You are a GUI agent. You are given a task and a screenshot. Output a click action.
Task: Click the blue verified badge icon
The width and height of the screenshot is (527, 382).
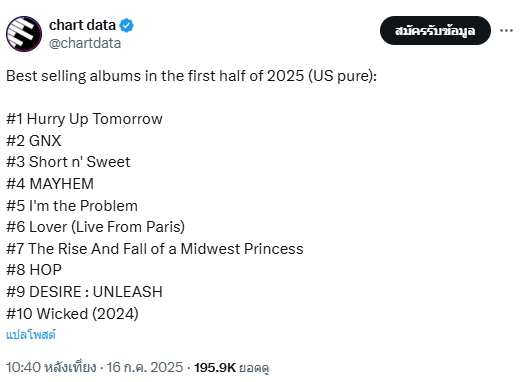pos(127,26)
